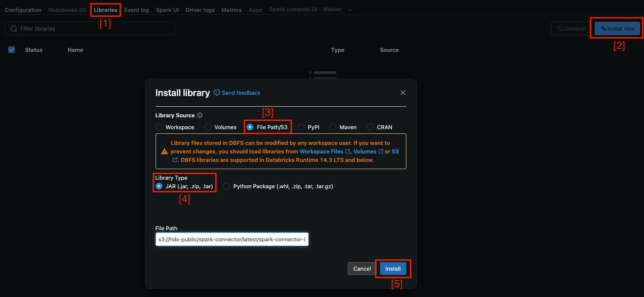Open the Configuration tab
The width and height of the screenshot is (644, 297).
coord(23,9)
